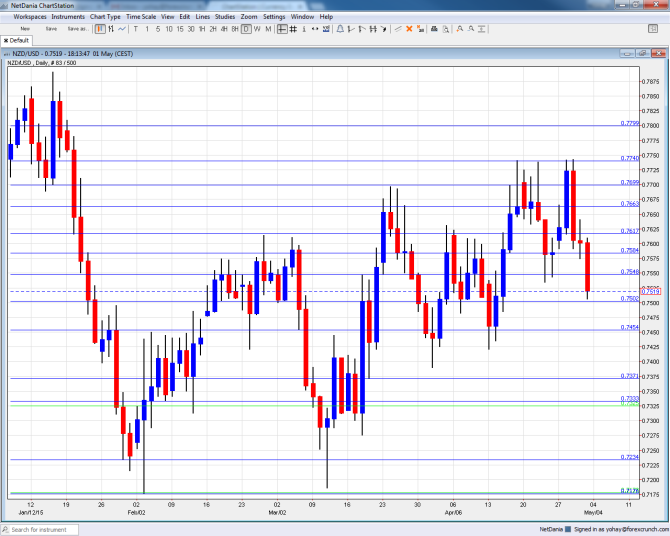670x536 pixels.
Task: Click the NetDania status indicator square
Action: (568, 529)
